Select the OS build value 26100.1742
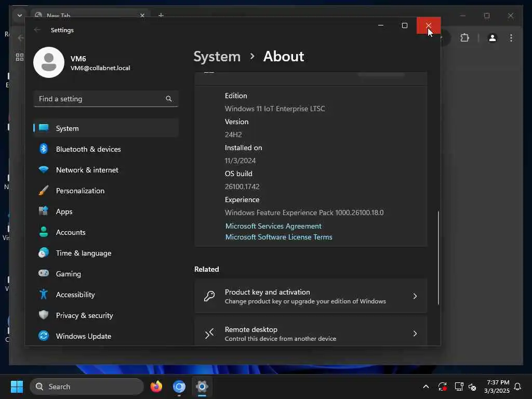Screen dimensions: 532x399 pos(242,187)
